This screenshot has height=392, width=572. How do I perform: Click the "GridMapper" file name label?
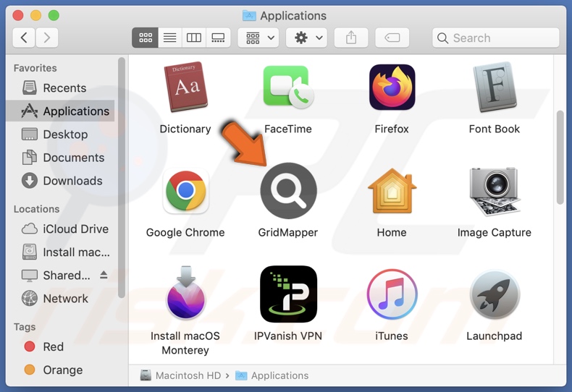[x=288, y=232]
